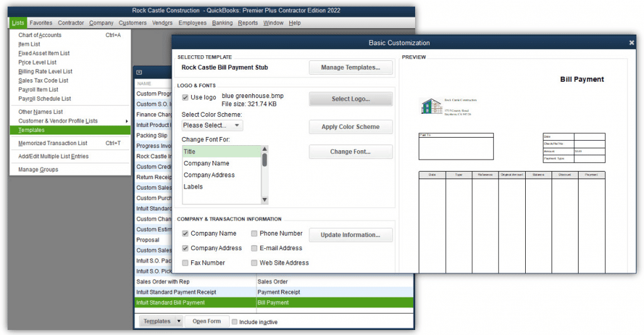Viewport: 644px width, 335px height.
Task: Enable the Fax Number checkbox
Action: (186, 263)
